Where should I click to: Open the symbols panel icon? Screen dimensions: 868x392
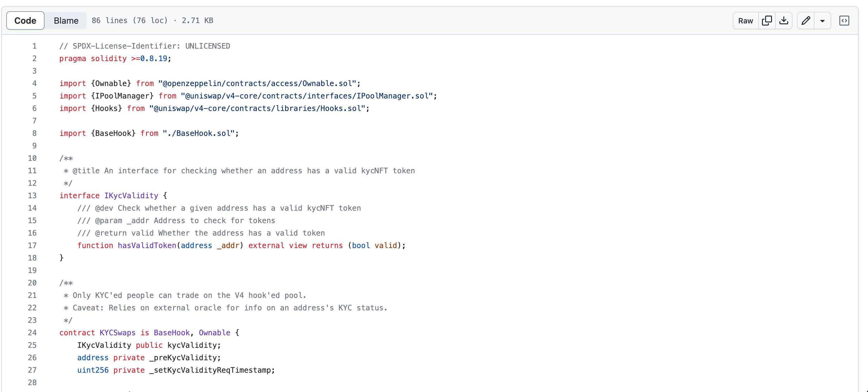point(844,21)
